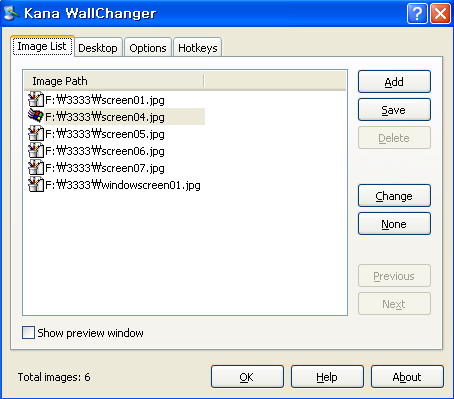Click the Image Path column header
Image resolution: width=454 pixels, height=399 pixels.
coord(113,81)
